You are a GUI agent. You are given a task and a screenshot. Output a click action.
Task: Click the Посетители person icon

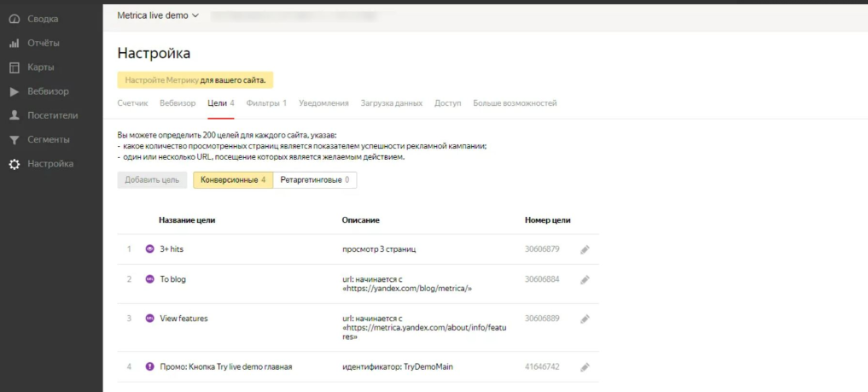[15, 115]
